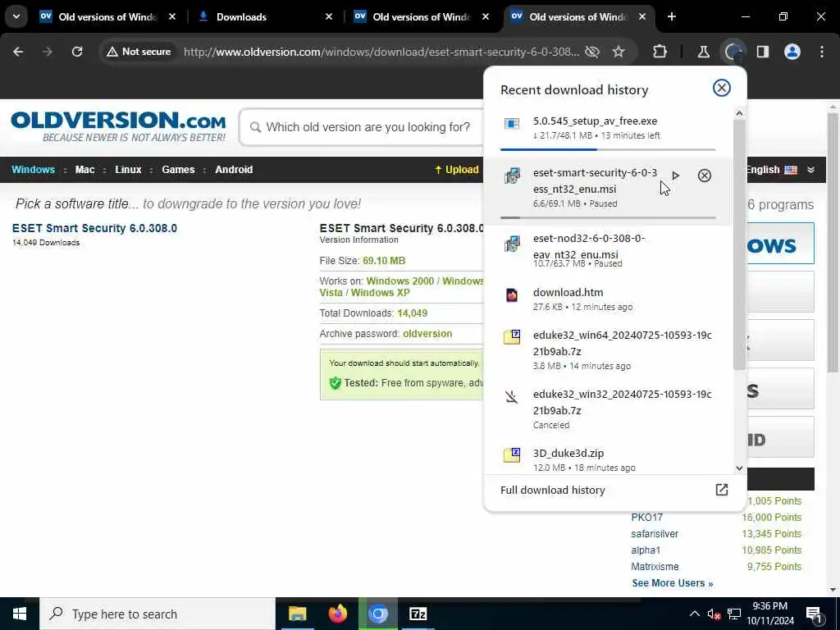Image resolution: width=840 pixels, height=630 pixels.
Task: Close the Downloads tab
Action: pos(329,16)
